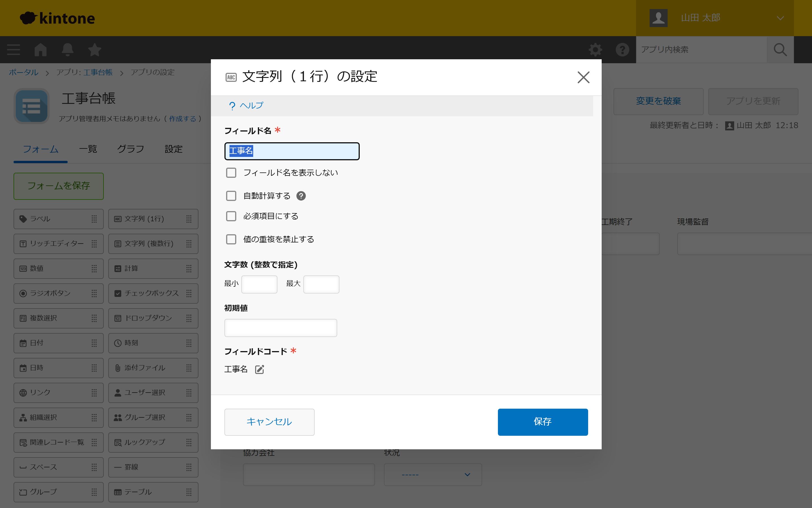This screenshot has height=508, width=812.
Task: Click the キャンセル button
Action: 270,422
